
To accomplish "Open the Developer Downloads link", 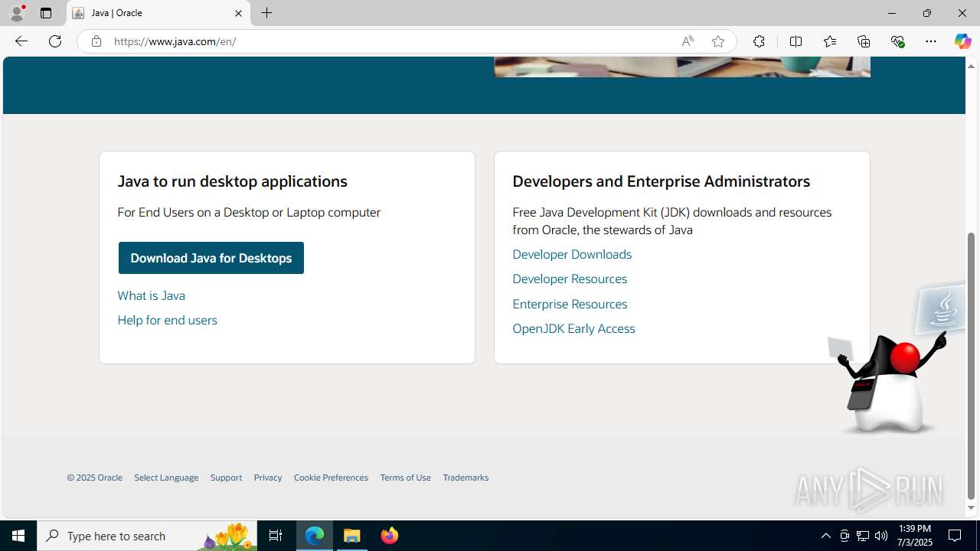I will 572,254.
